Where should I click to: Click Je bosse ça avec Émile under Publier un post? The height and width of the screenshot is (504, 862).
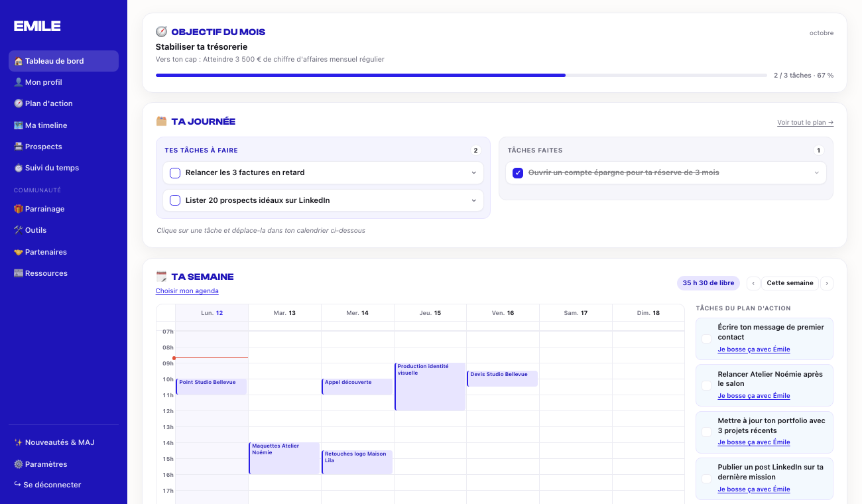click(x=754, y=489)
